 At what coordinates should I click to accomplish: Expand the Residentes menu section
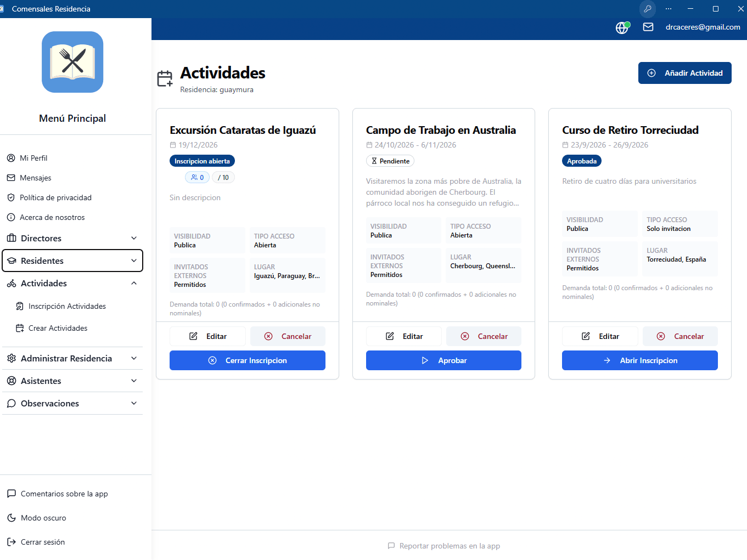pos(72,261)
